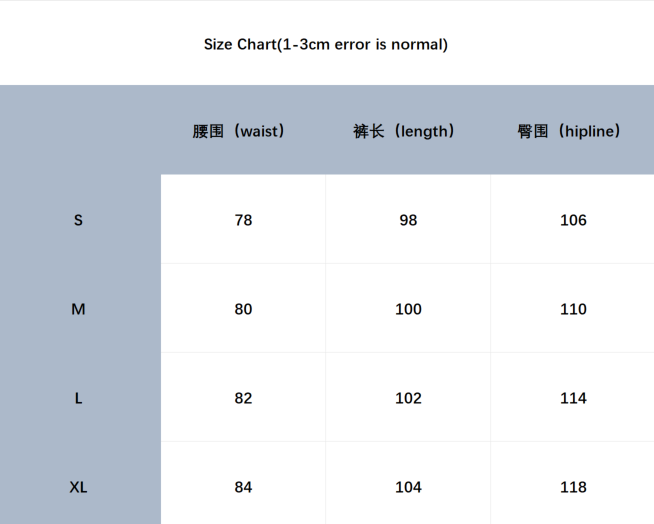Select waist value 82 for size L

point(243,398)
